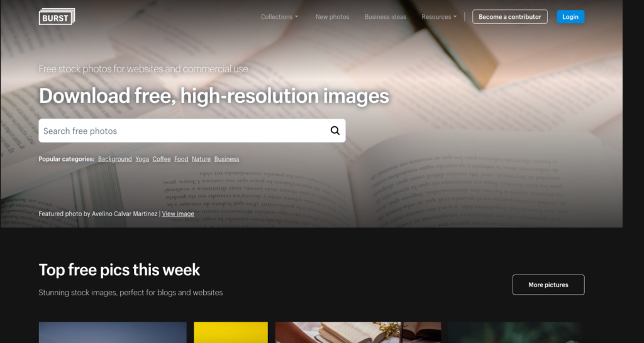Click the Burst logo icon

point(57,17)
